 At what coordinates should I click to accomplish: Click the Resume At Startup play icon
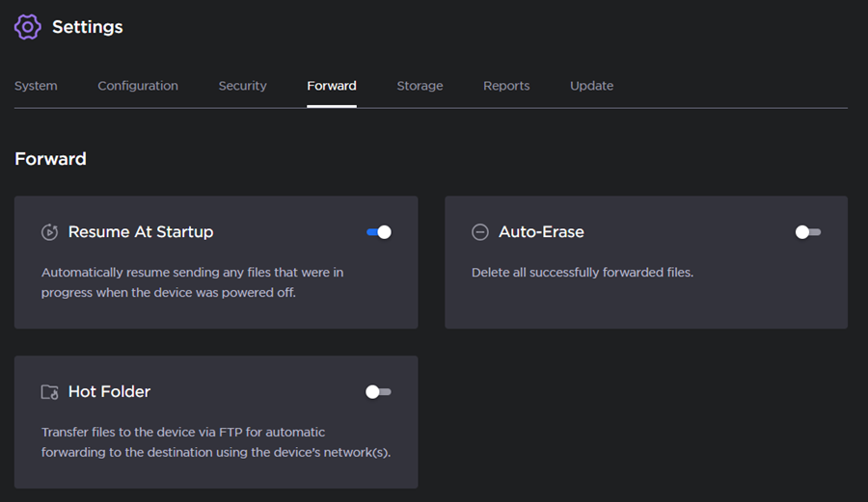49,232
